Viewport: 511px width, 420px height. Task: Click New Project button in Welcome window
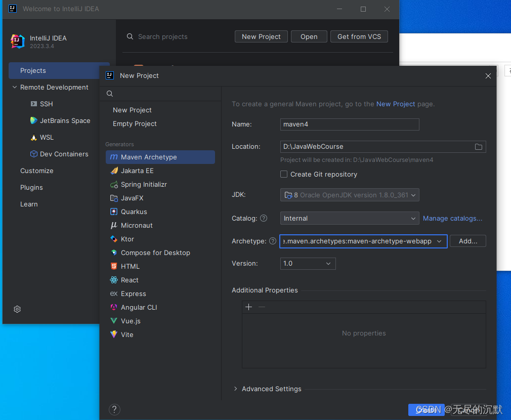261,36
